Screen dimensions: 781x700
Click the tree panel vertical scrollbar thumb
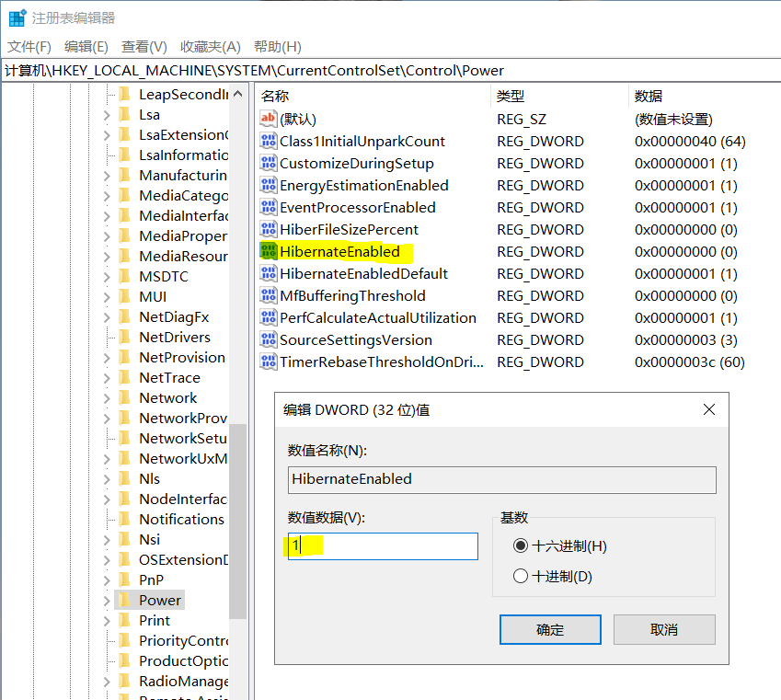[237, 515]
